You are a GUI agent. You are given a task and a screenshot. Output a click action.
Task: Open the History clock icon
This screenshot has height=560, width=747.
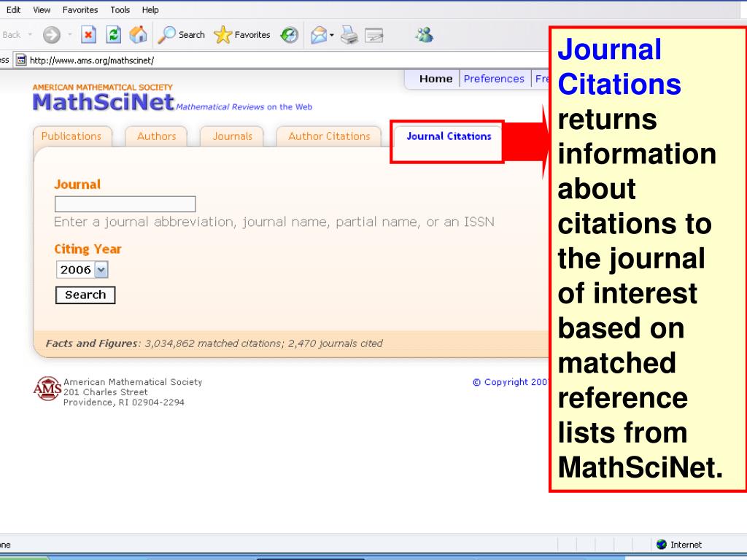289,35
